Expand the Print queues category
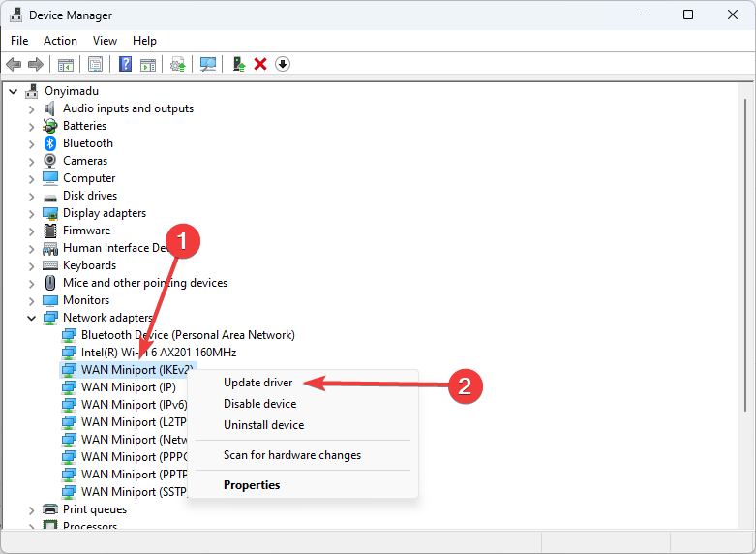The width and height of the screenshot is (756, 554). [x=31, y=509]
